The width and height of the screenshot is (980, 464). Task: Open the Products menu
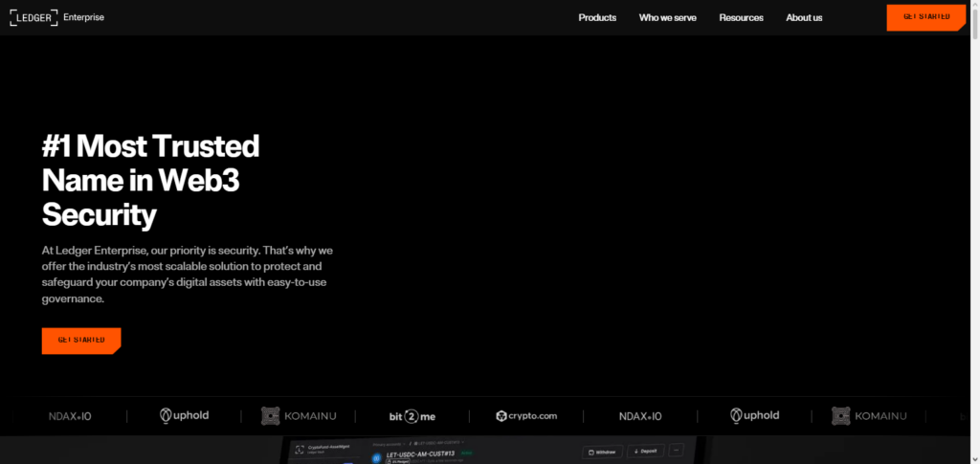(597, 17)
